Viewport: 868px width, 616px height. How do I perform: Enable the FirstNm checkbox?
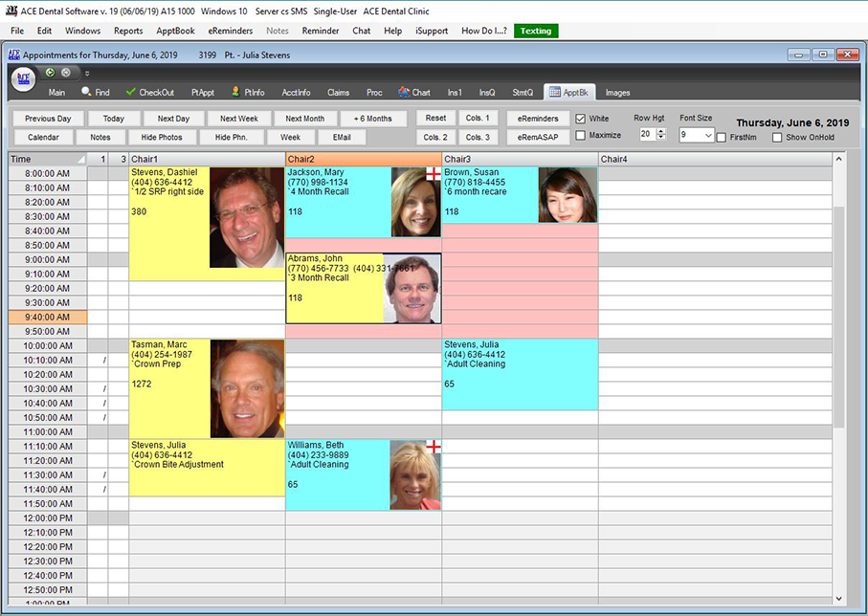point(722,137)
